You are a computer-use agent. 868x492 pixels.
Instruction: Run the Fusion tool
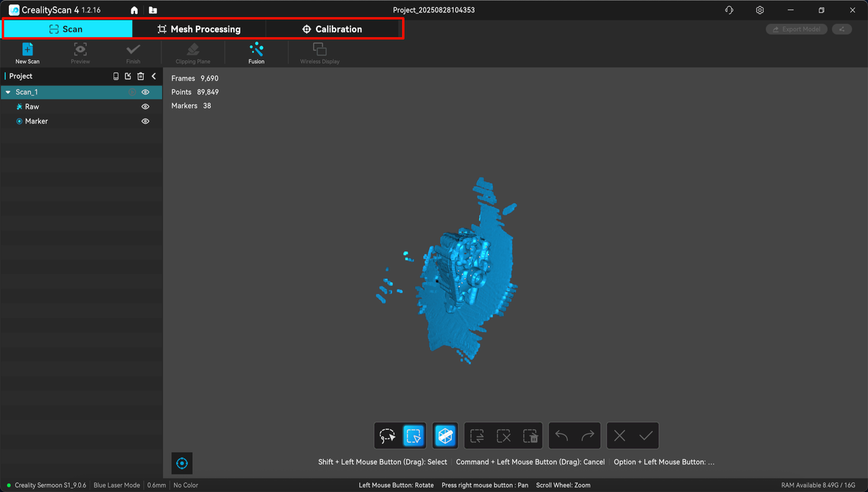tap(256, 52)
